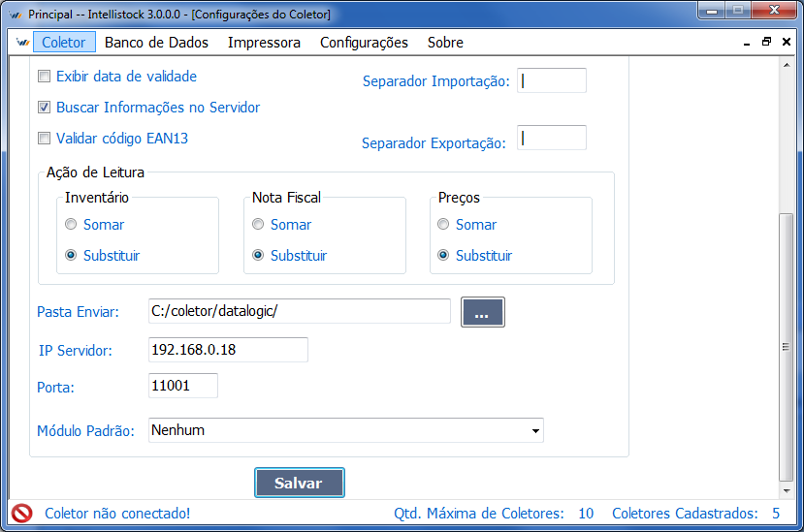Minimize the inner Configurações do Coletor window
804x532 pixels.
coord(747,43)
